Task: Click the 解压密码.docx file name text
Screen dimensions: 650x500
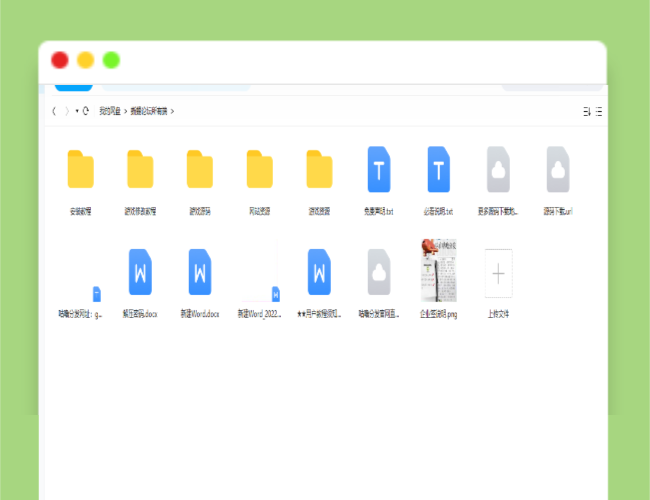Action: click(x=140, y=314)
